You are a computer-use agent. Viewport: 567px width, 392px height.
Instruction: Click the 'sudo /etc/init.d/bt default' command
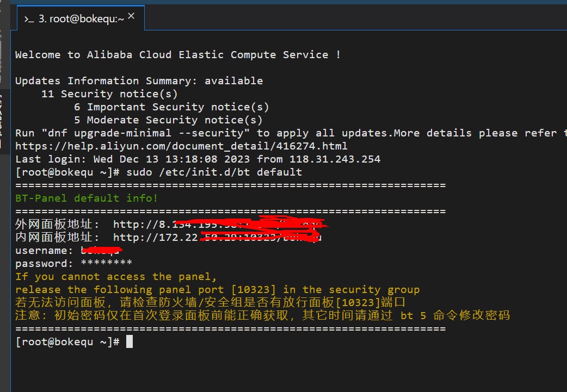[x=214, y=172]
